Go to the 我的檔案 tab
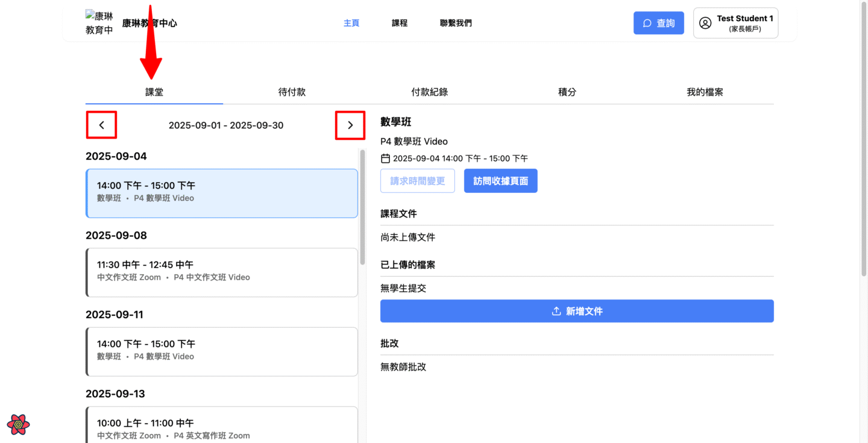The height and width of the screenshot is (443, 868). 705,92
